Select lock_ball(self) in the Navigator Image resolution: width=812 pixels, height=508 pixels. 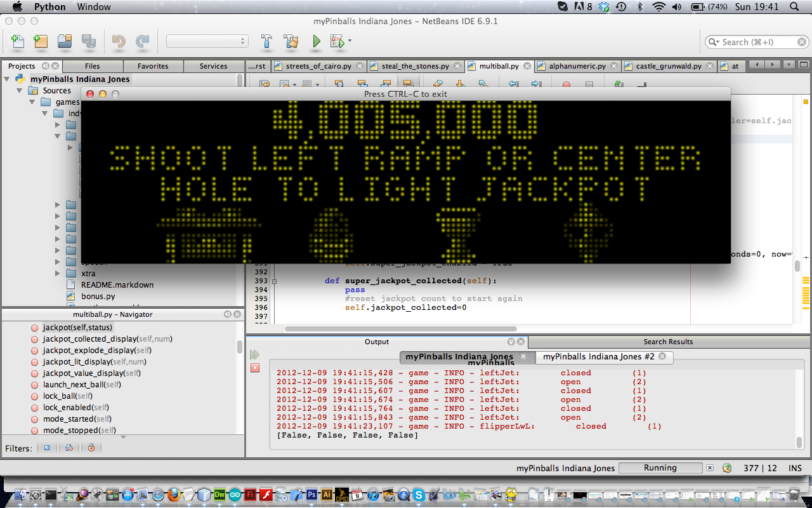pyautogui.click(x=68, y=396)
